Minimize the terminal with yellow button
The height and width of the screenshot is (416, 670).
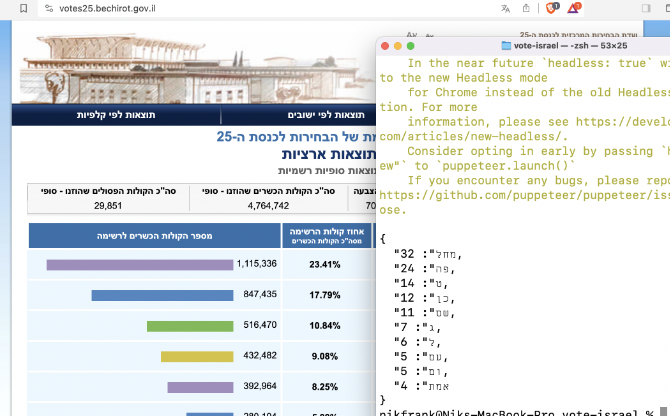click(x=398, y=46)
